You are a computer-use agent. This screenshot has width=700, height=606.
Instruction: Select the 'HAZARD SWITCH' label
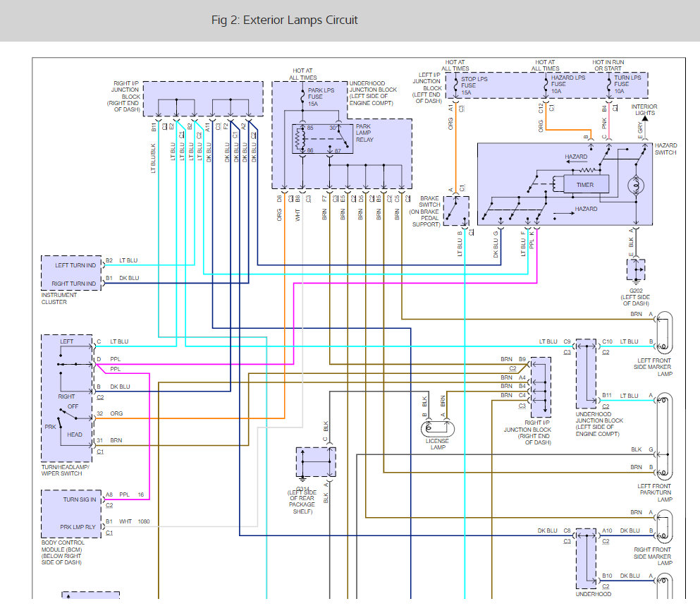665,149
